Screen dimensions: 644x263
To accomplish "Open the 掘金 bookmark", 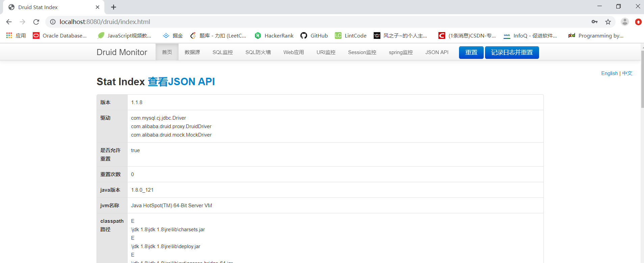I will pos(173,35).
